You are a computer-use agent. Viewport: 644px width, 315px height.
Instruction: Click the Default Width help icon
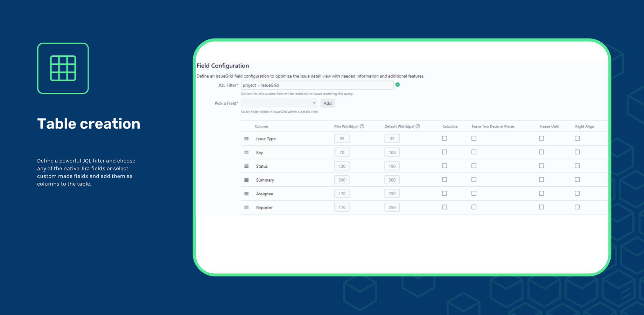(418, 126)
